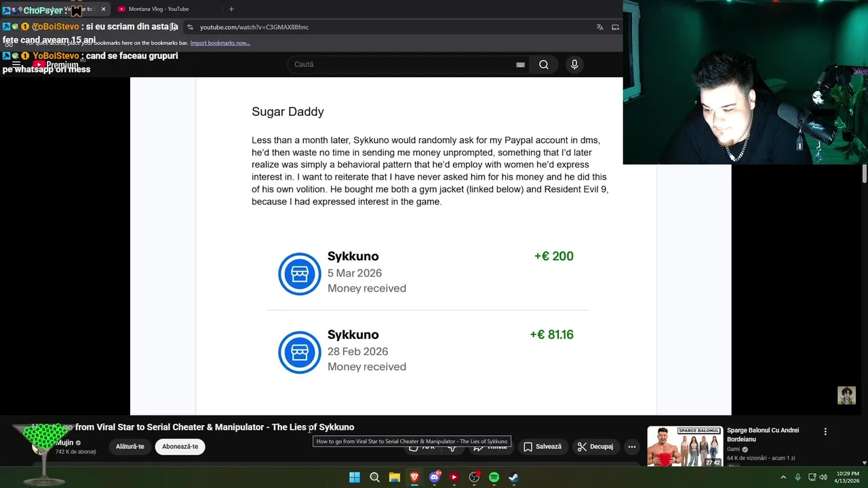Click the YouTube search magnifier button
The height and width of the screenshot is (488, 868).
[544, 64]
